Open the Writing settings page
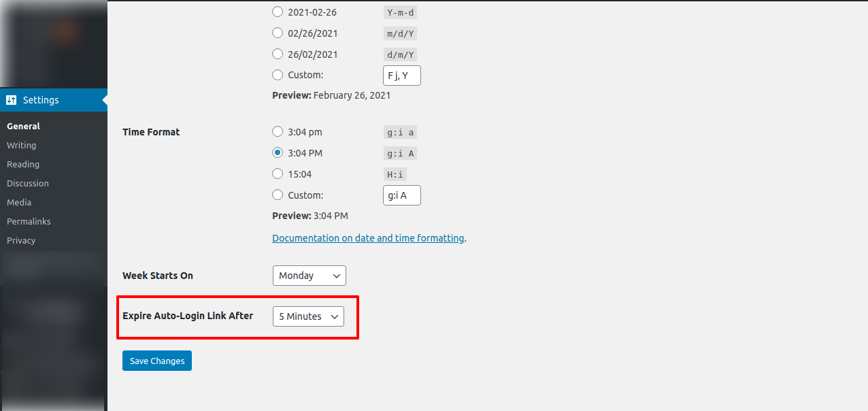868x411 pixels. point(21,145)
